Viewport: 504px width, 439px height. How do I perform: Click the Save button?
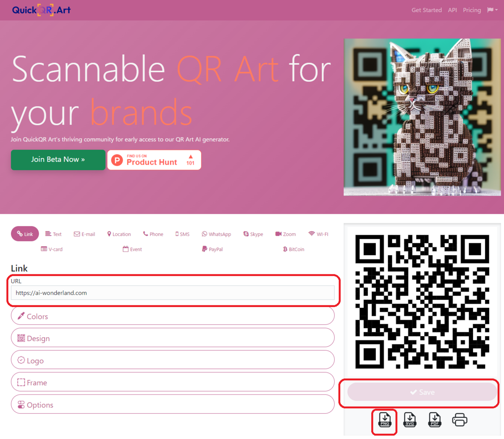tap(422, 392)
